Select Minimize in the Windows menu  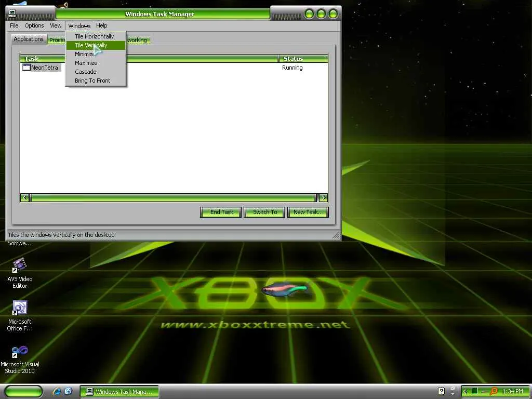pyautogui.click(x=96, y=54)
